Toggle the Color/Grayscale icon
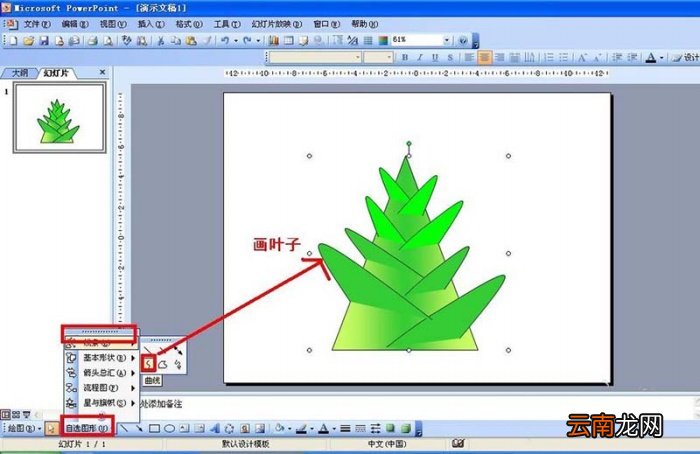This screenshot has width=700, height=454. [383, 41]
